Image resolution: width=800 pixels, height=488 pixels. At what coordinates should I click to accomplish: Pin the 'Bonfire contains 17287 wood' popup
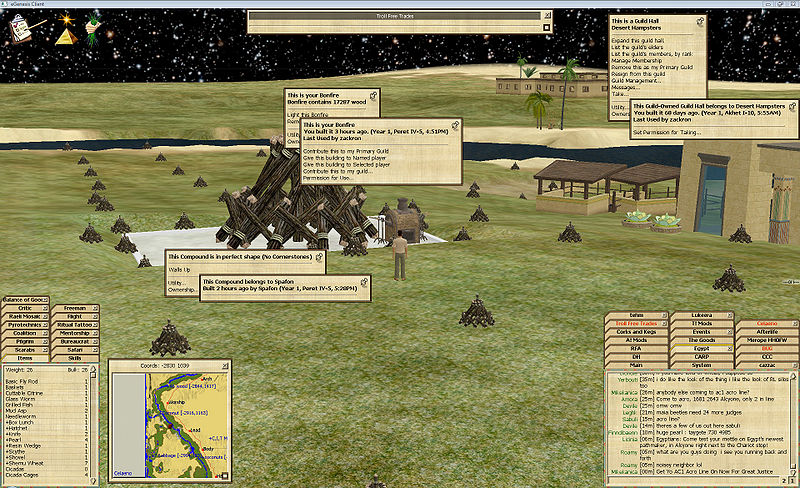tap(373, 95)
